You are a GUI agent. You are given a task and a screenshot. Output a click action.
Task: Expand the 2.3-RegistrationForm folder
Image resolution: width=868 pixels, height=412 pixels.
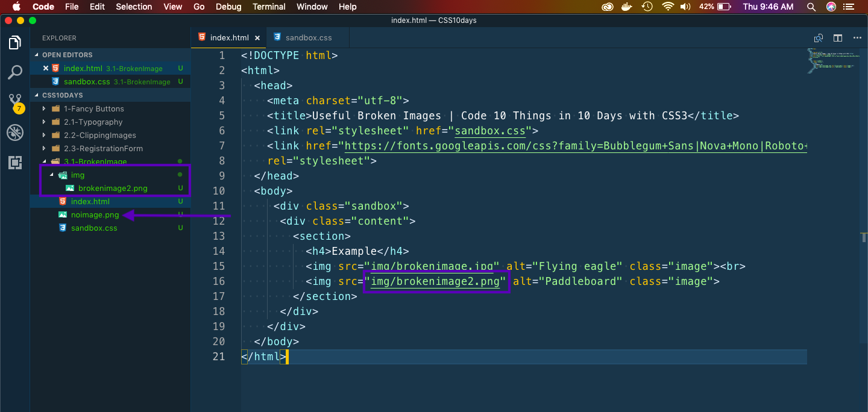(x=44, y=149)
